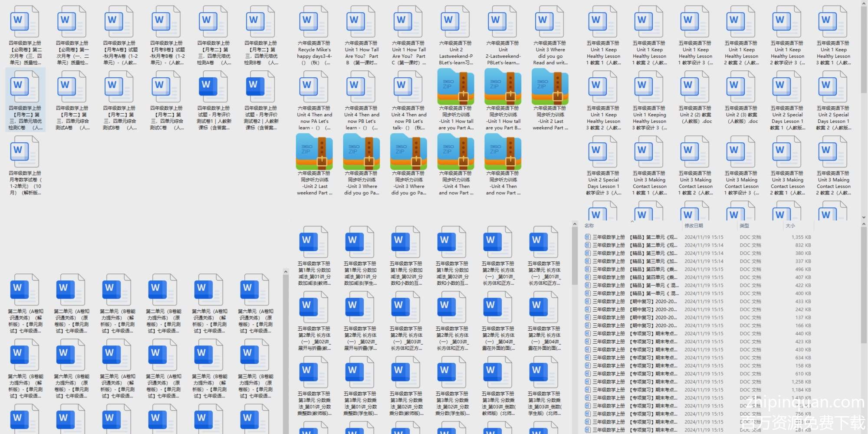The height and width of the screenshot is (434, 868).
Task: Sort the file list by 修改日期 column
Action: pyautogui.click(x=694, y=226)
